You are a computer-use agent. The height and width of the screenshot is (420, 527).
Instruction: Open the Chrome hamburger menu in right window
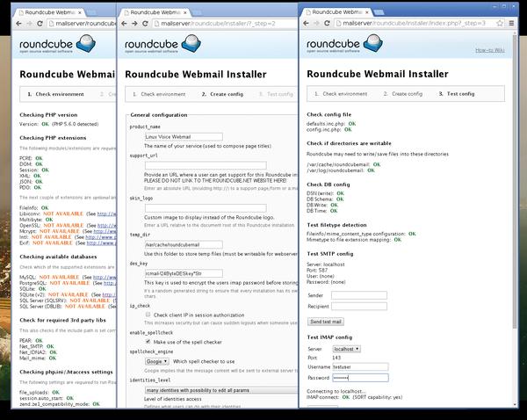pyautogui.click(x=511, y=23)
